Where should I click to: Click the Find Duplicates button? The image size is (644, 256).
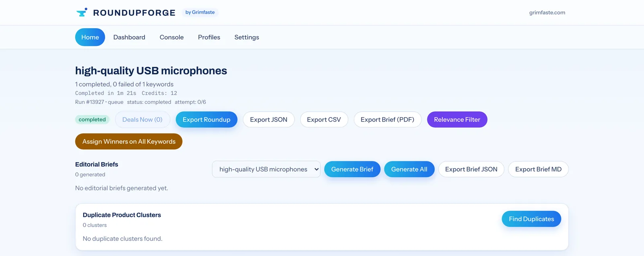(531, 219)
